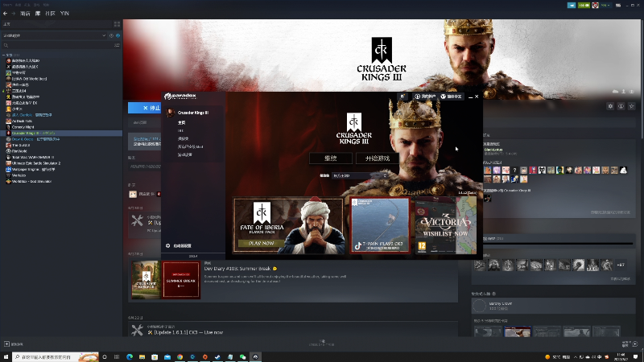Viewport: 644px width, 362px height.
Task: Click the add game plus icon
Action: 6,344
